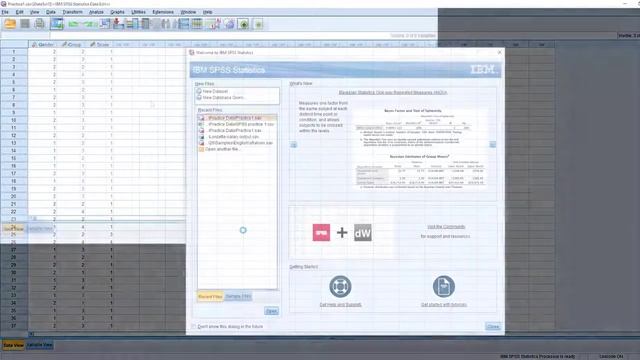The width and height of the screenshot is (640, 360).
Task: Click the Print toolbar icon
Action: [39, 24]
